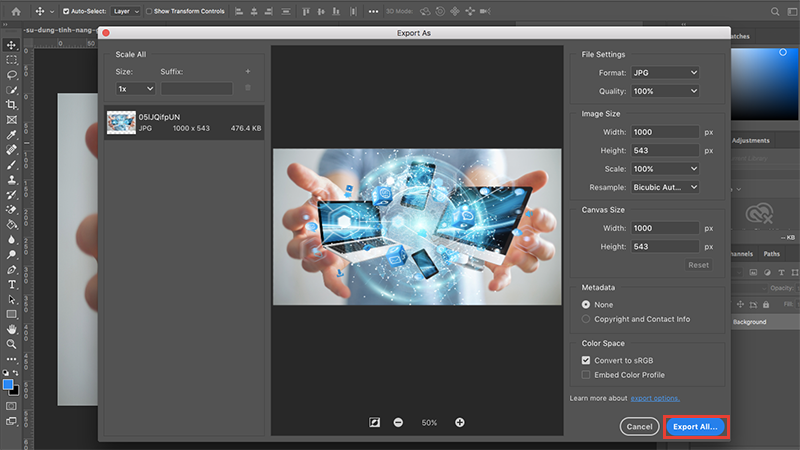Select the Lasso tool
The height and width of the screenshot is (450, 800).
(x=11, y=74)
